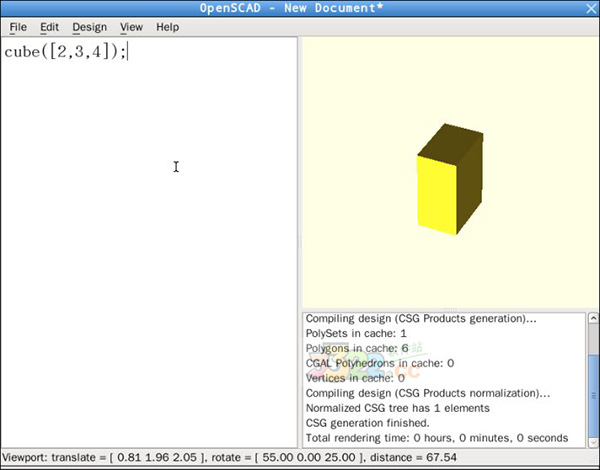Click the console scrollbar up arrow
Image resolution: width=600 pixels, height=470 pixels.
coord(593,318)
